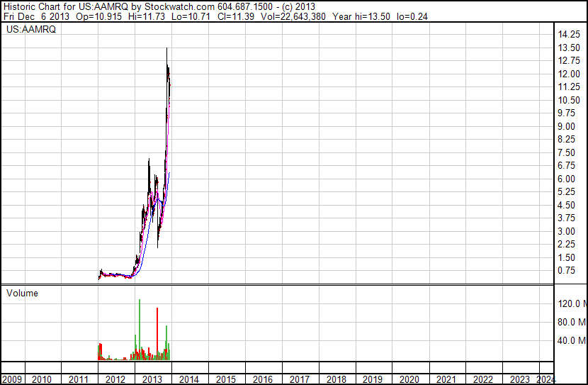The height and width of the screenshot is (385, 588).
Task: Click the 2009 year label on axis
Action: [x=12, y=379]
